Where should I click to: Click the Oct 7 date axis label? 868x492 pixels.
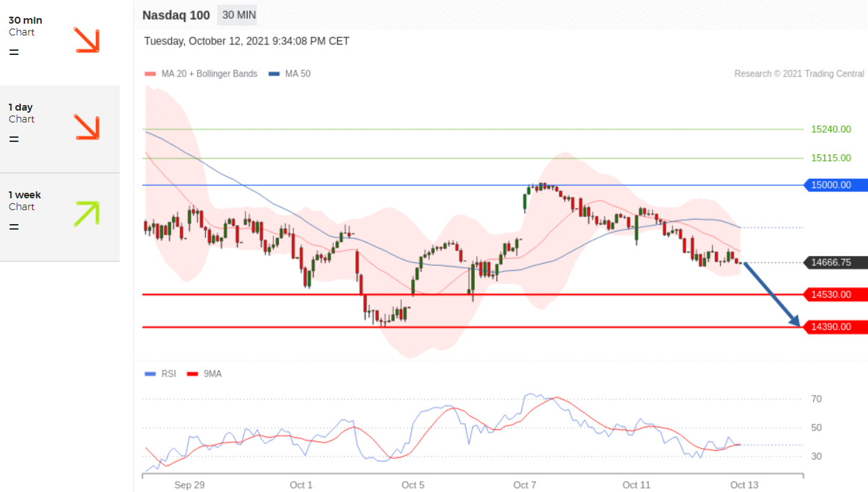pyautogui.click(x=524, y=485)
